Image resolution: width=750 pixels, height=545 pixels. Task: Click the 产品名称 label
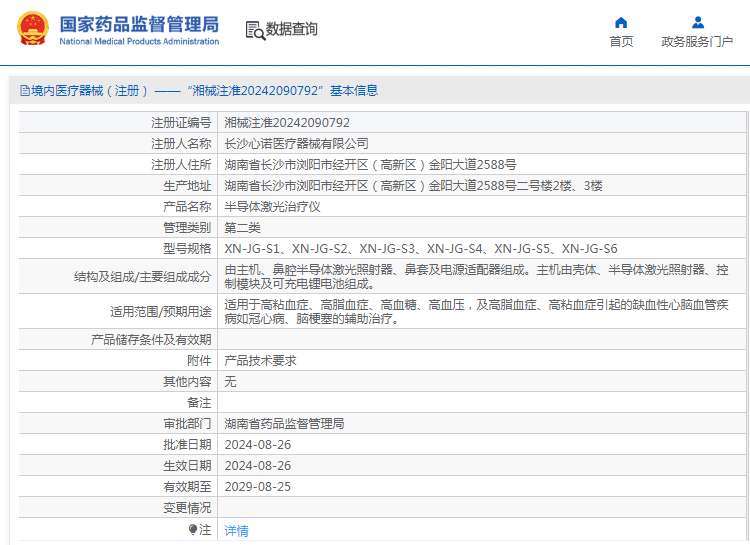pos(187,207)
